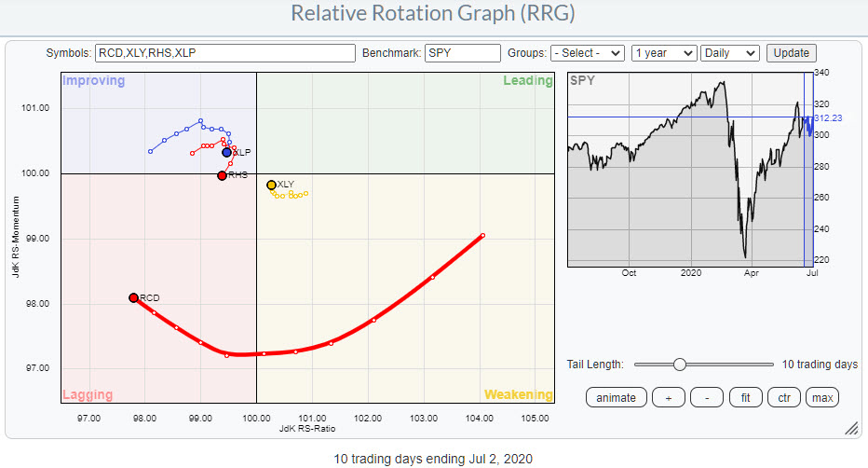Click the resize grip at panel corner
This screenshot has height=468, width=868.
(x=850, y=429)
